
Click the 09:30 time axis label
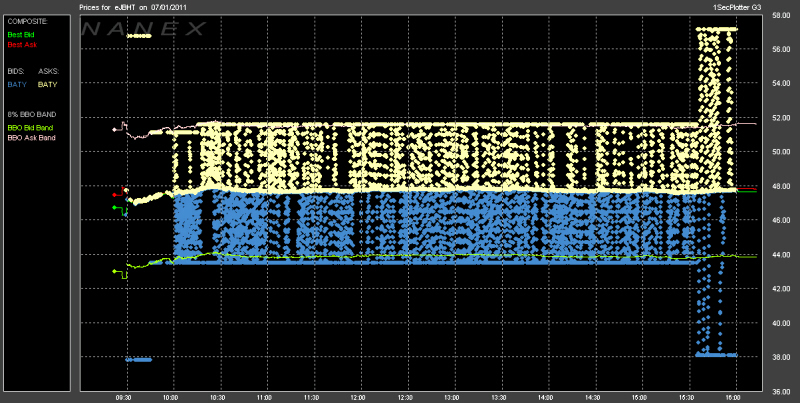tap(124, 396)
